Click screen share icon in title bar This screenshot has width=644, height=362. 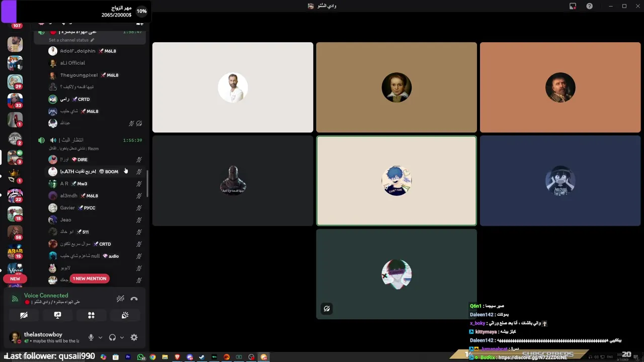click(573, 6)
